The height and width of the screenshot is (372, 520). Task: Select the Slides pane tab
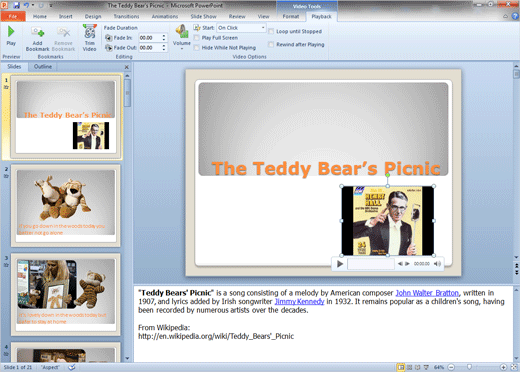pos(14,67)
